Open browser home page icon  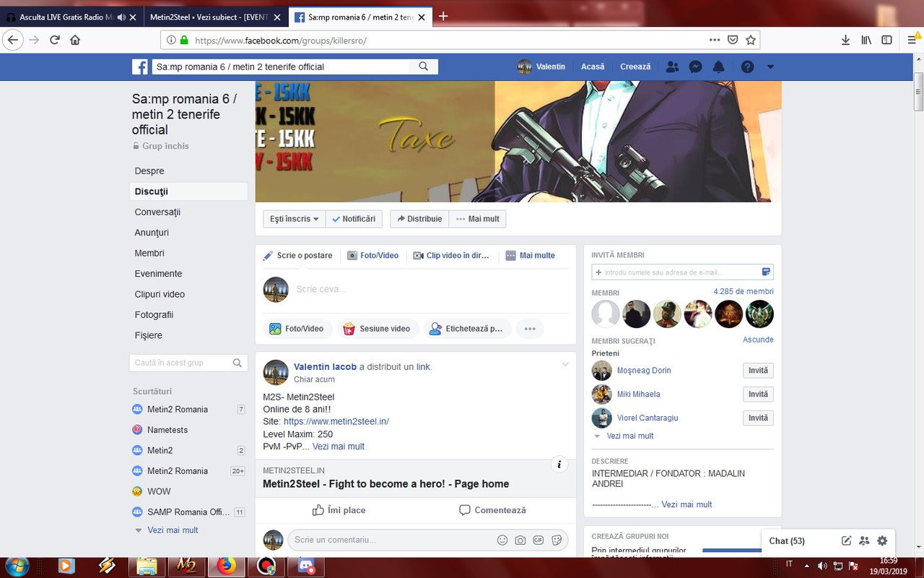click(75, 40)
